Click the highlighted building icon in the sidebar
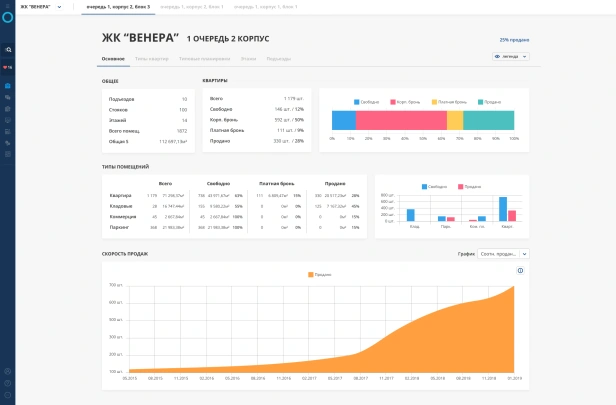This screenshot has width=616, height=405. coord(7,85)
